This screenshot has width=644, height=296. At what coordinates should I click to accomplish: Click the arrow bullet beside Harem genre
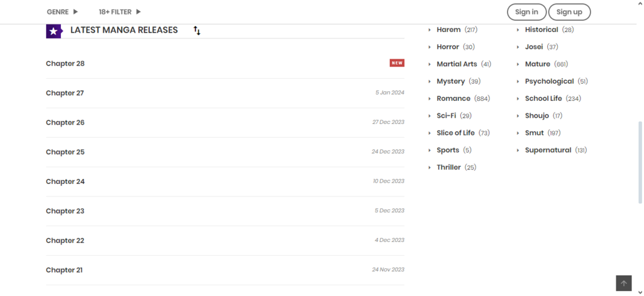click(430, 30)
